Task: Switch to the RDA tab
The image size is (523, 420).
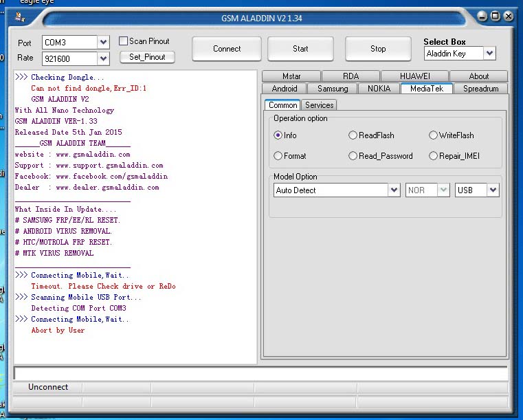Action: pyautogui.click(x=350, y=76)
